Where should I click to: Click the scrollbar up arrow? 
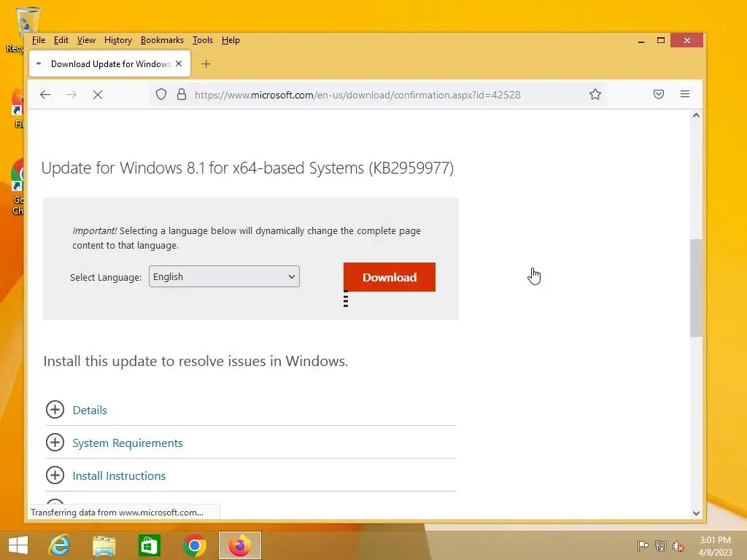pyautogui.click(x=696, y=115)
